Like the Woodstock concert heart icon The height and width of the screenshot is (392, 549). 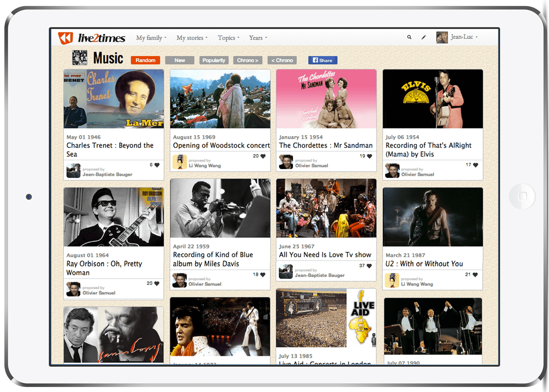coord(263,156)
